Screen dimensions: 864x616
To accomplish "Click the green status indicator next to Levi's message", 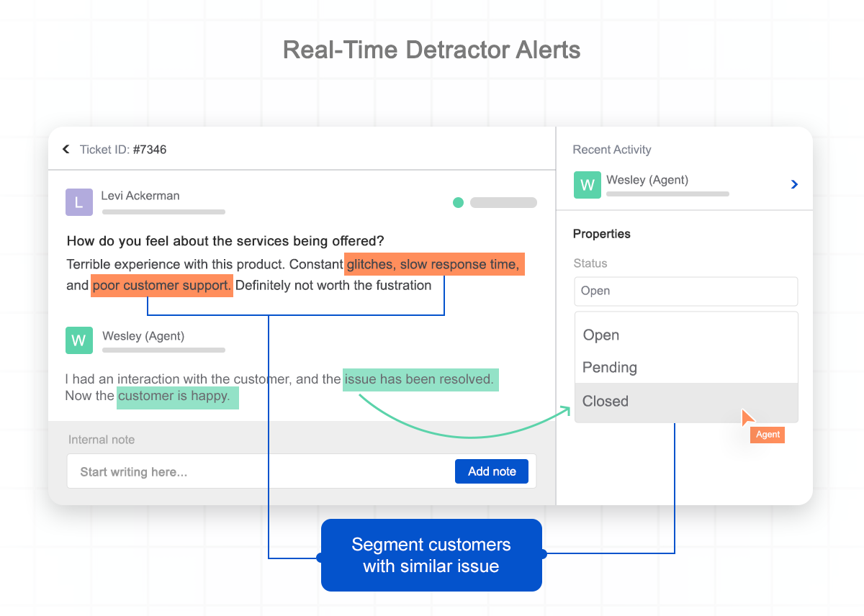I will (x=459, y=202).
